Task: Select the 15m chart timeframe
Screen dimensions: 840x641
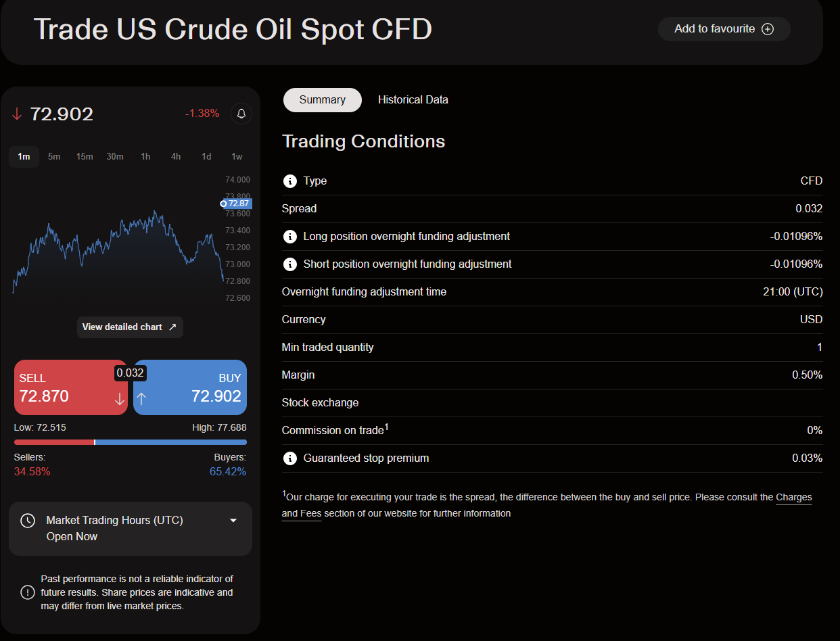Action: click(85, 157)
